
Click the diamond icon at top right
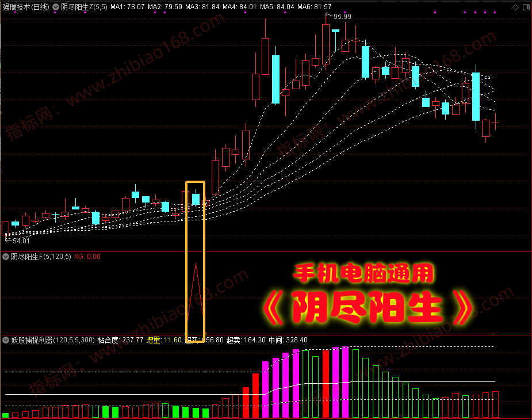click(515, 7)
